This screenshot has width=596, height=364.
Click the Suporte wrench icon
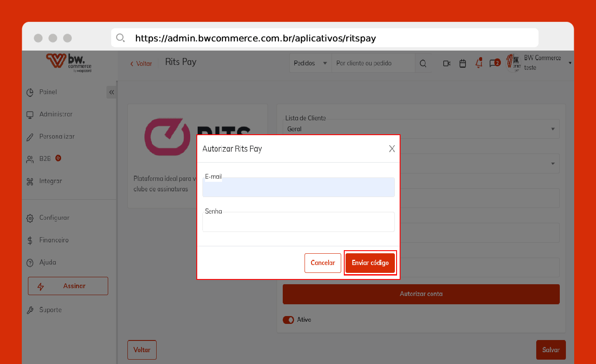pyautogui.click(x=30, y=310)
